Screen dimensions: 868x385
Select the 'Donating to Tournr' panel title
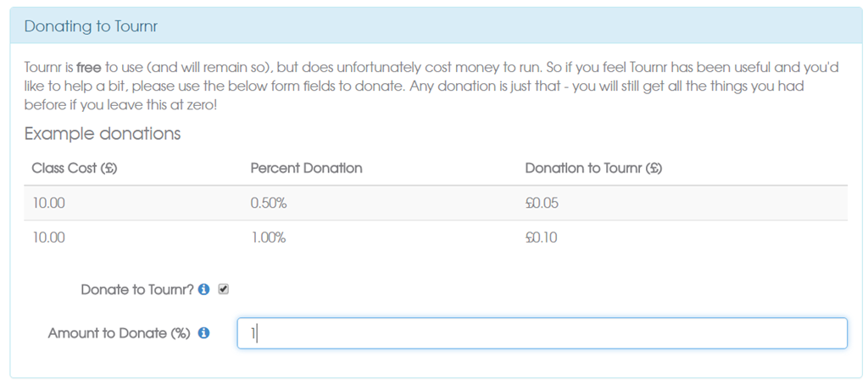click(x=92, y=26)
